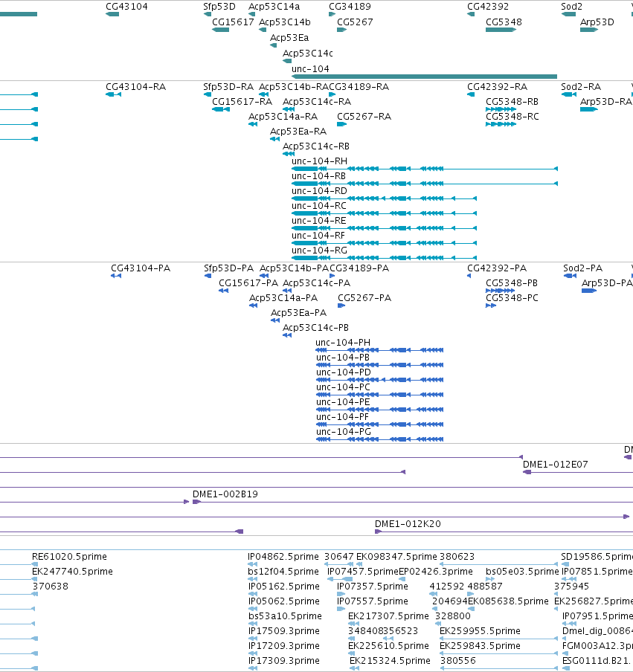Click the Arp53D-RA transcript label
633x672 pixels.
click(x=605, y=102)
